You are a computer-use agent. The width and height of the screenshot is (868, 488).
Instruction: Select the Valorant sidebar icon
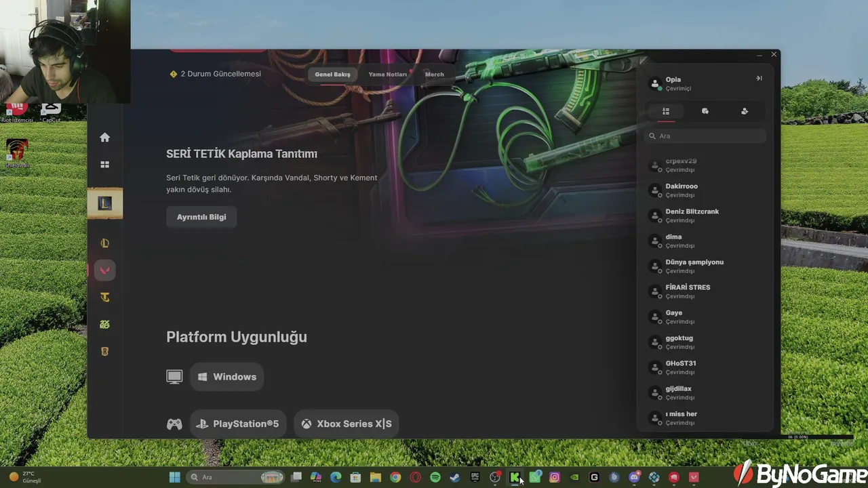pos(104,270)
